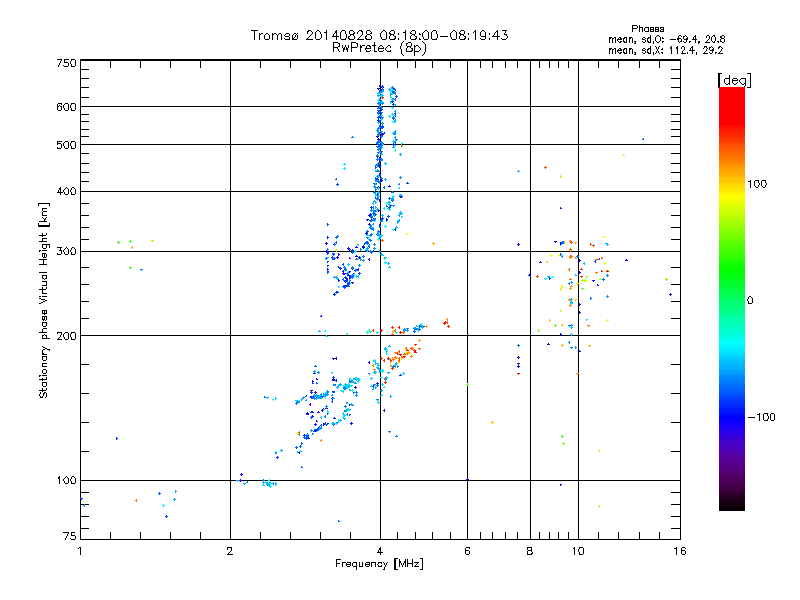Click x-axis tick label '1'
The width and height of the screenshot is (800, 600).
[x=80, y=551]
